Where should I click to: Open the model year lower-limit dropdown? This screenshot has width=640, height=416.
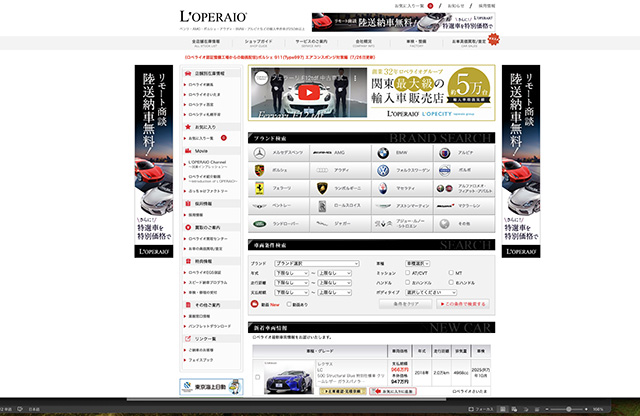(291, 273)
